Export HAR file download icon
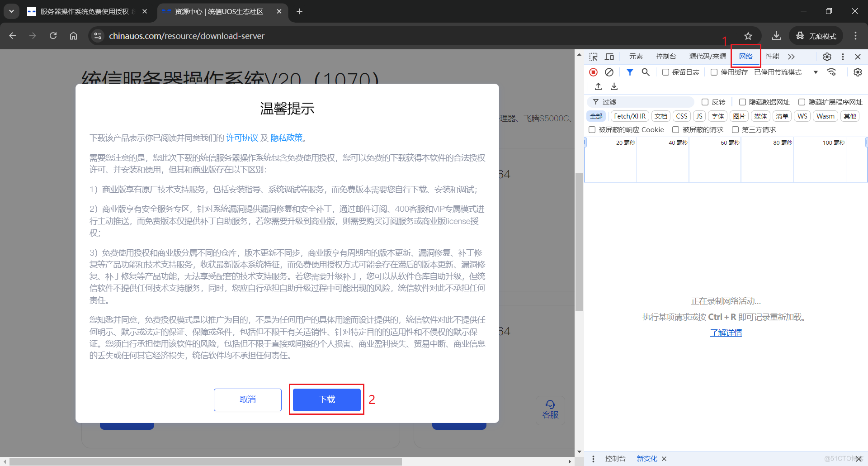The image size is (868, 466). 614,86
